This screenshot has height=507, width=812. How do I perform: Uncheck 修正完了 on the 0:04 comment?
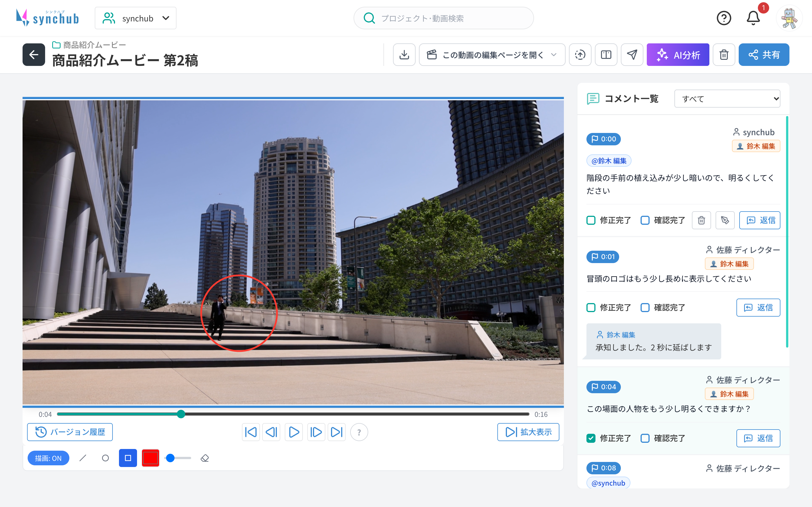591,438
